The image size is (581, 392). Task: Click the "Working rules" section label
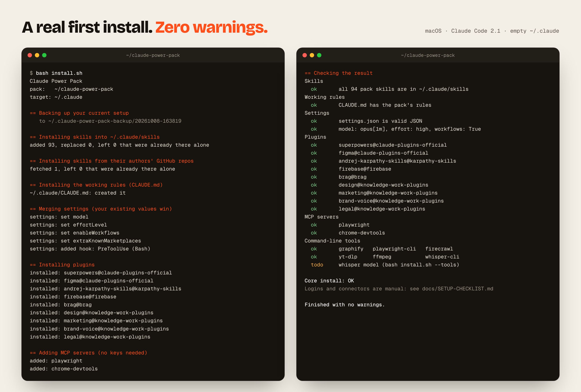point(324,97)
